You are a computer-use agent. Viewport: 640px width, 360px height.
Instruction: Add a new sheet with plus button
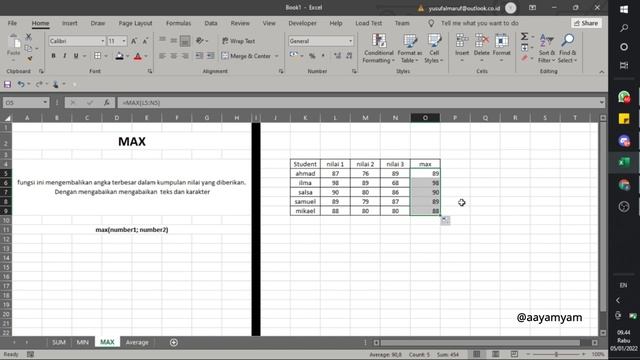tap(174, 342)
